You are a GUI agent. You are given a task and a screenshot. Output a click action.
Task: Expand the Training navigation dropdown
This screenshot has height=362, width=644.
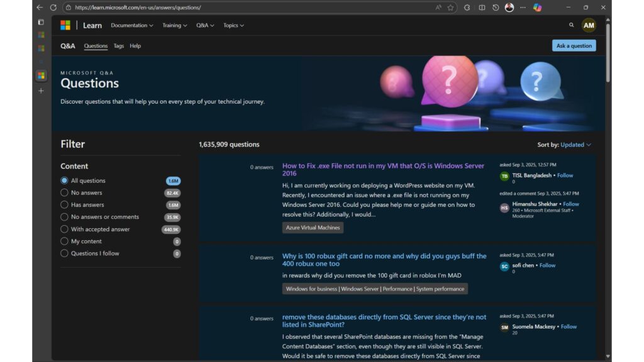coord(174,25)
